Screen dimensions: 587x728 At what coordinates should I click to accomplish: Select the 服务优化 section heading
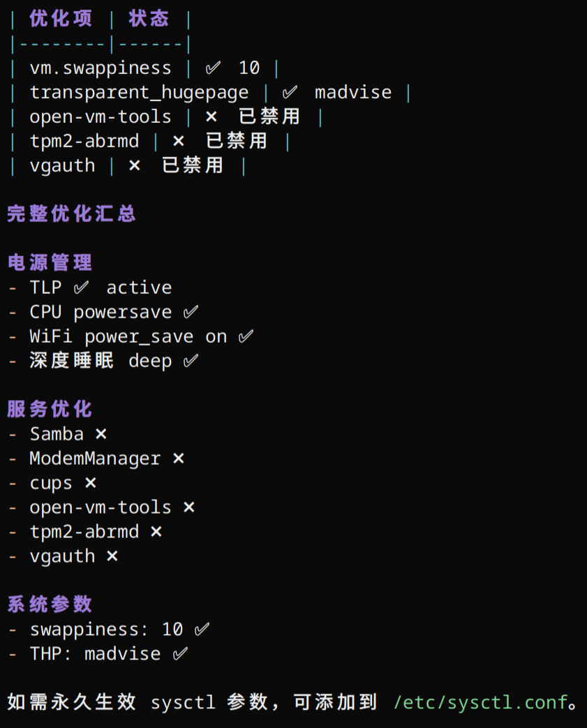click(50, 410)
